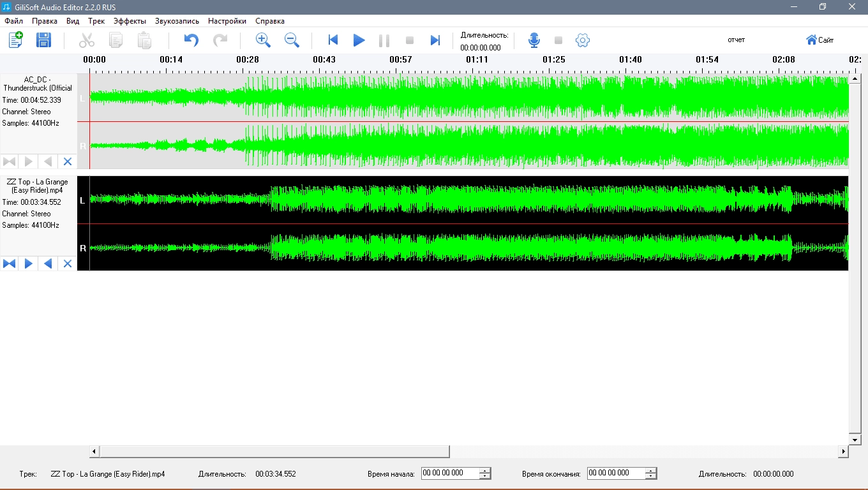Click the horizontal scrollbar left arrow
This screenshot has height=490, width=868.
tap(94, 452)
